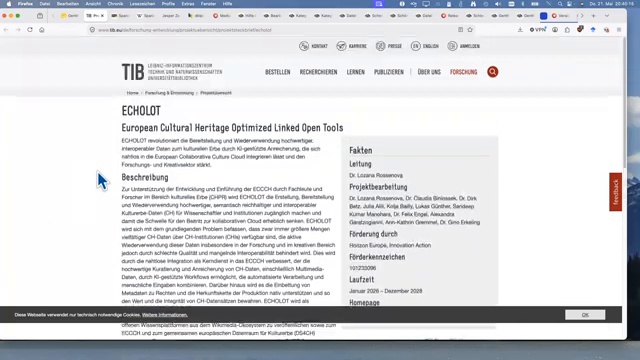Reload the page with the refresh icon
The height and width of the screenshot is (360, 640).
tap(30, 30)
